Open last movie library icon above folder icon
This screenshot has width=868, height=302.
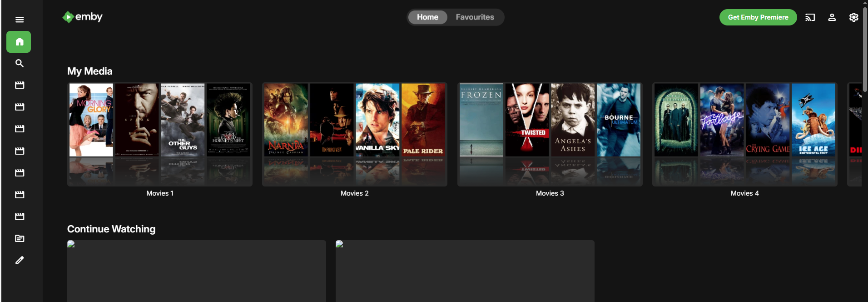19,216
